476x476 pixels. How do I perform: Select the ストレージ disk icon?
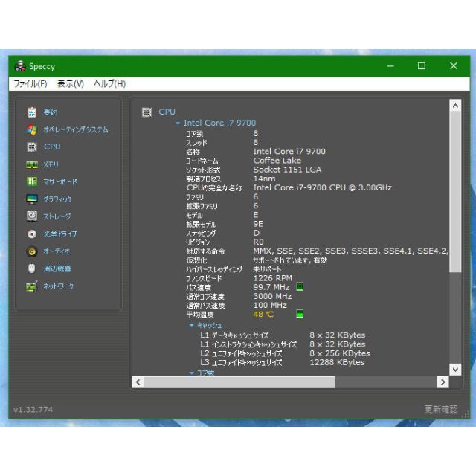32,216
